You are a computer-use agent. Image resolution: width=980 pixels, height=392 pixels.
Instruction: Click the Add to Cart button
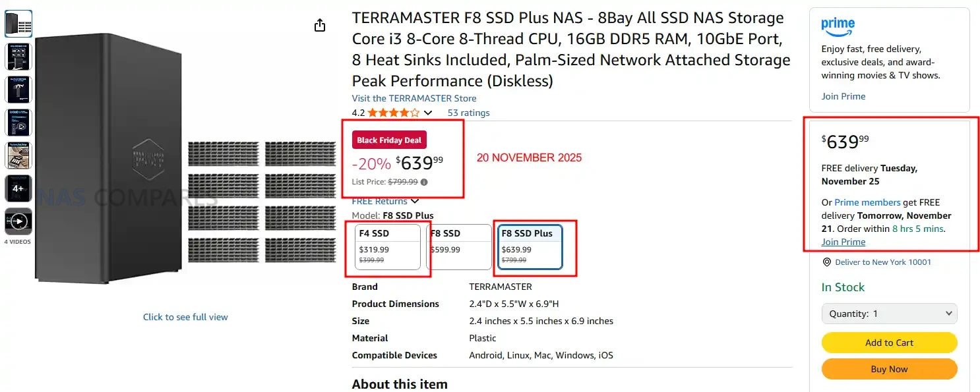[x=889, y=343]
